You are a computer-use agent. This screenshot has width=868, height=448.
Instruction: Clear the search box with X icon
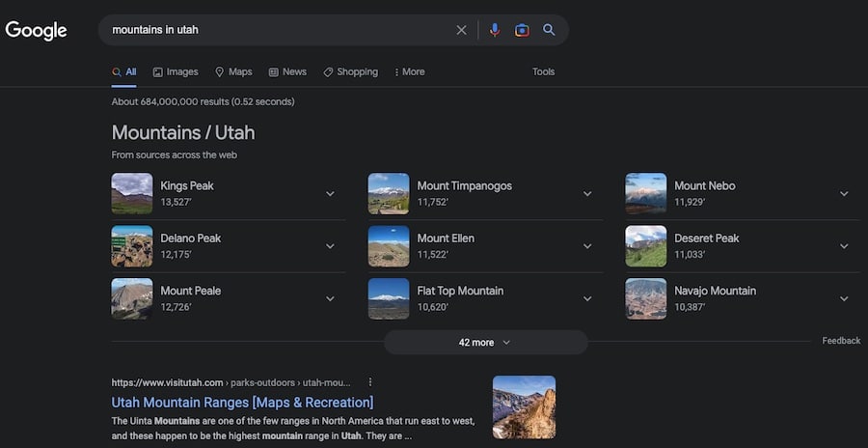[x=461, y=30]
